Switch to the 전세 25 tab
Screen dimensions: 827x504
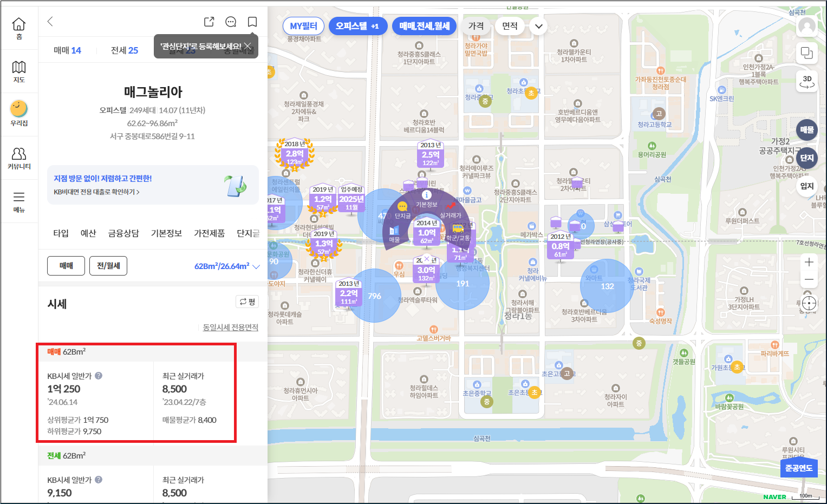click(x=125, y=50)
